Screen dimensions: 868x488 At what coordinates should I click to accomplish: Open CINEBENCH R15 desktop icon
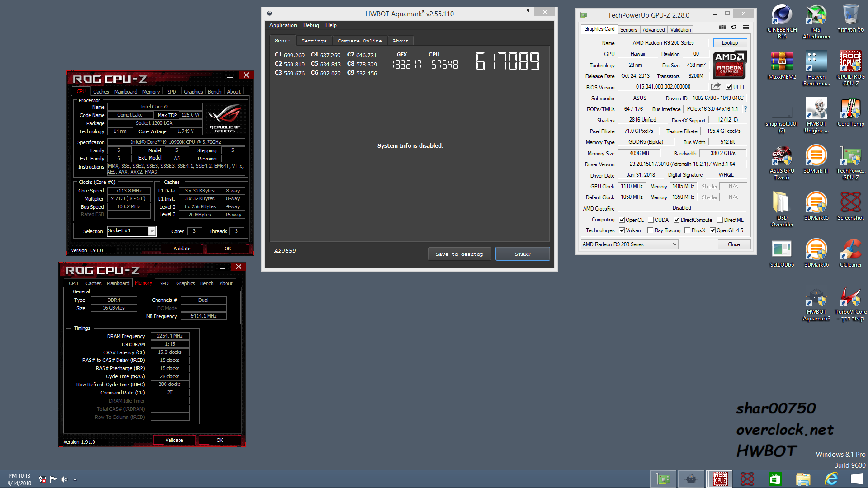coord(782,21)
